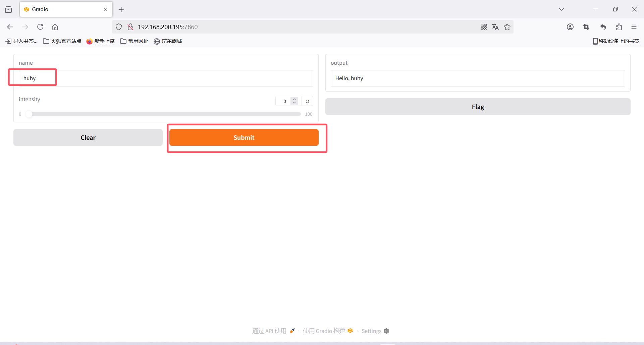Image resolution: width=644 pixels, height=345 pixels.
Task: Click the screenshot crop tool icon
Action: [586, 27]
